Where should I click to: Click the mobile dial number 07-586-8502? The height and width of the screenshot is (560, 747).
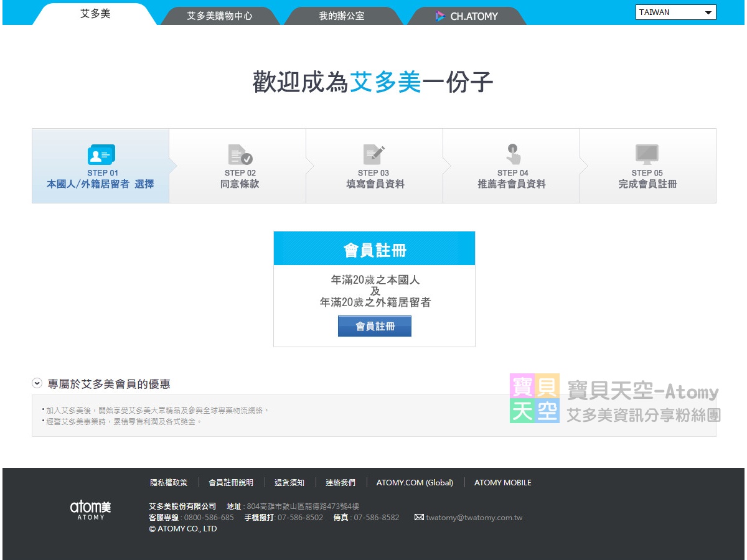(x=301, y=518)
